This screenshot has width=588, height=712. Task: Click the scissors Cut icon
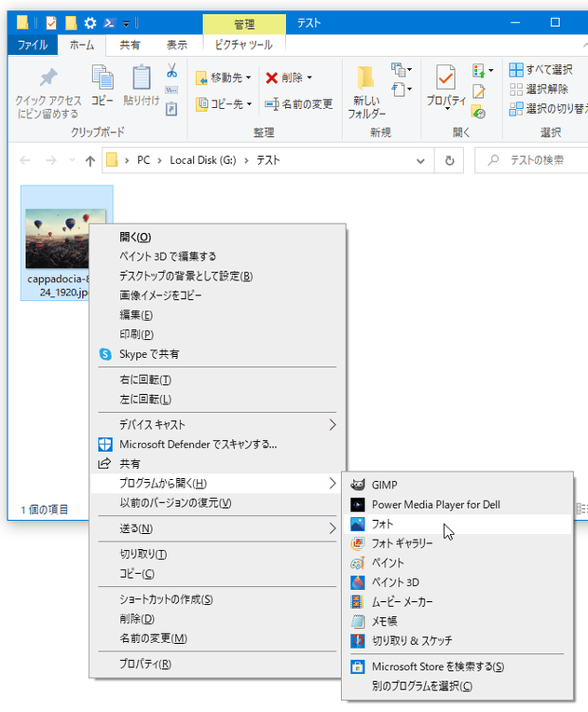(171, 71)
